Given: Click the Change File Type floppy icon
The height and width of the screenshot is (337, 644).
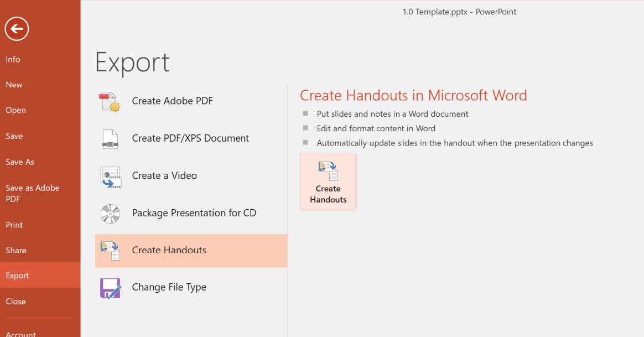Looking at the screenshot, I should click(x=110, y=288).
